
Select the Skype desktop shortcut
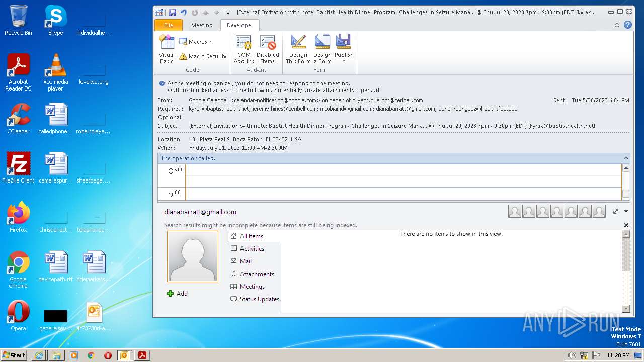55,21
